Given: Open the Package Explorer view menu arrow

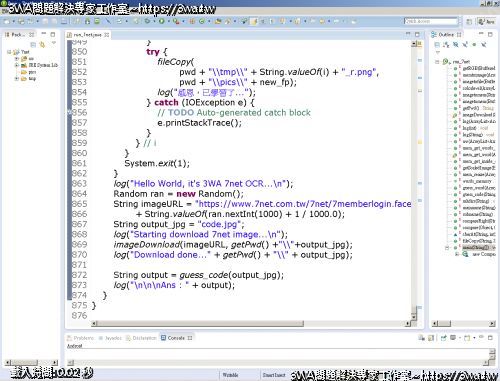Looking at the screenshot, I should 54,43.
